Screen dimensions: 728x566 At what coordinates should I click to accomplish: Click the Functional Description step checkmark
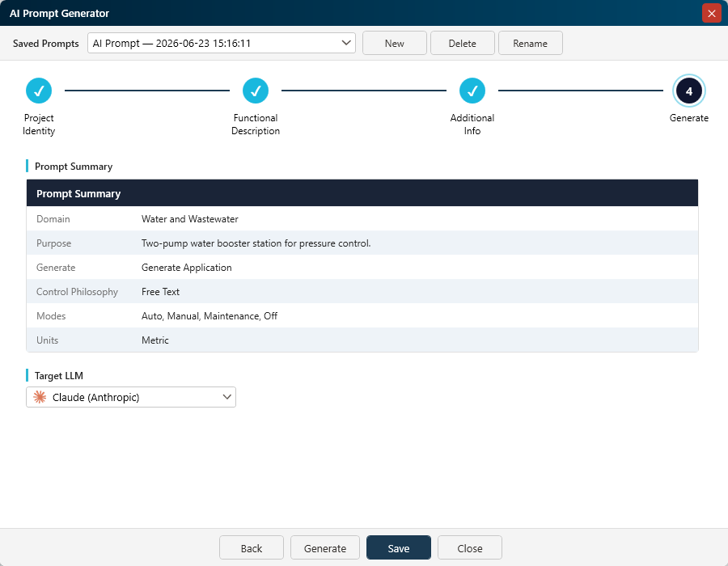(256, 91)
